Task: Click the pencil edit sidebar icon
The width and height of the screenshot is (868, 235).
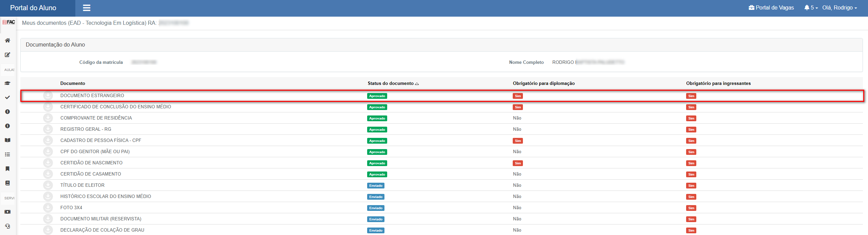Action: pos(7,55)
